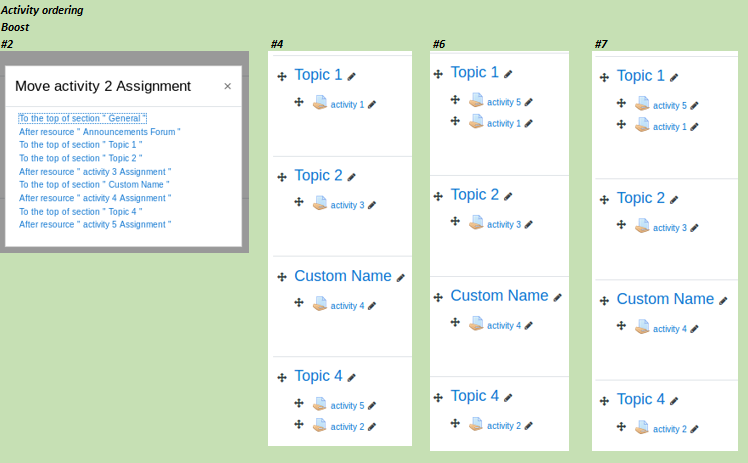This screenshot has height=463, width=748.
Task: Open Custom Name section heading in panel #4
Action: pos(343,276)
